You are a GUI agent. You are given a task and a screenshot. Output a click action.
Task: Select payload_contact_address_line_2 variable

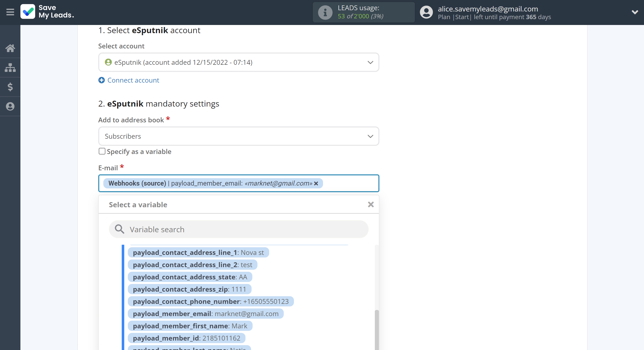(x=192, y=265)
